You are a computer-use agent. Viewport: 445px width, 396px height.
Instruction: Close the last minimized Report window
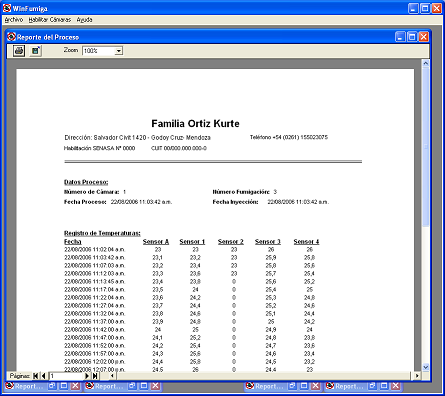(395, 386)
